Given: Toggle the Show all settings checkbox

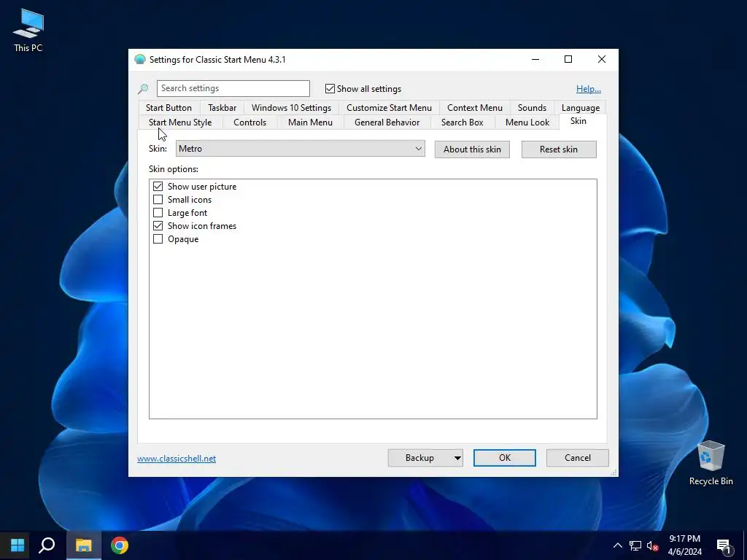Looking at the screenshot, I should (330, 88).
